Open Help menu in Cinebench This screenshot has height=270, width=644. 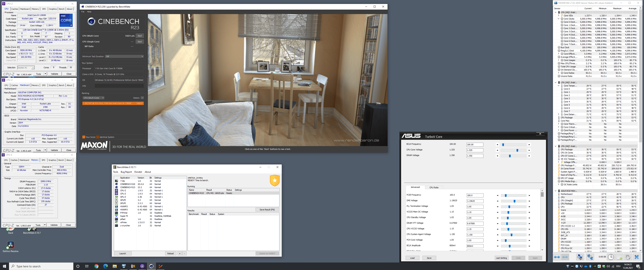pos(89,12)
